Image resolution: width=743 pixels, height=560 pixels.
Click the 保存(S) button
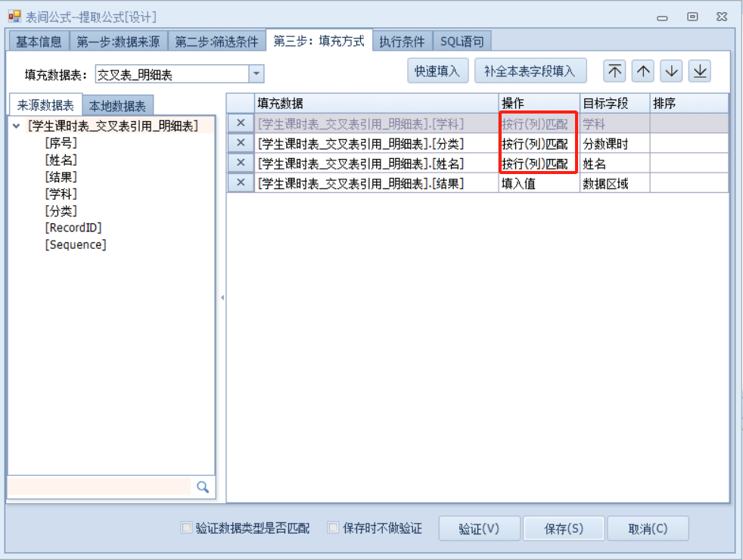click(x=564, y=529)
